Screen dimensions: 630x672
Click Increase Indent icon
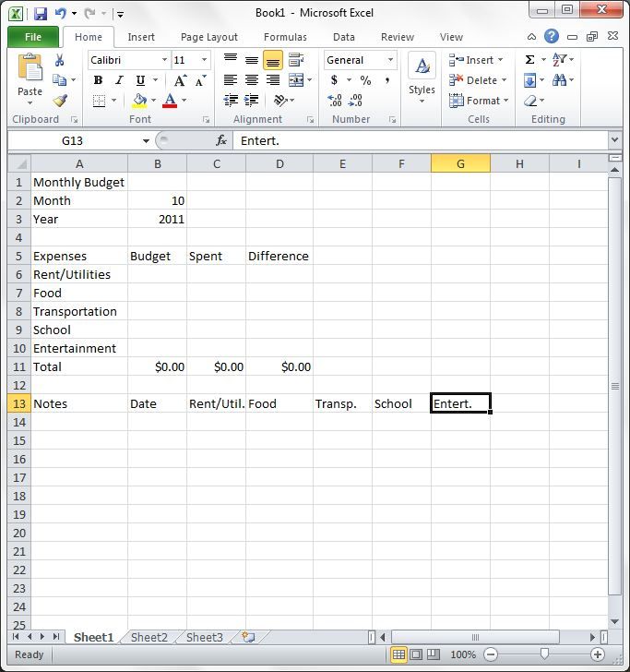pyautogui.click(x=252, y=101)
